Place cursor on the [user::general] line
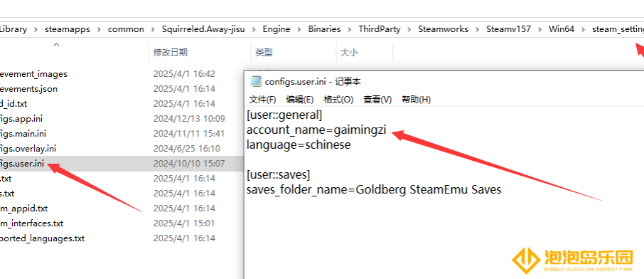644x279 pixels. [284, 115]
